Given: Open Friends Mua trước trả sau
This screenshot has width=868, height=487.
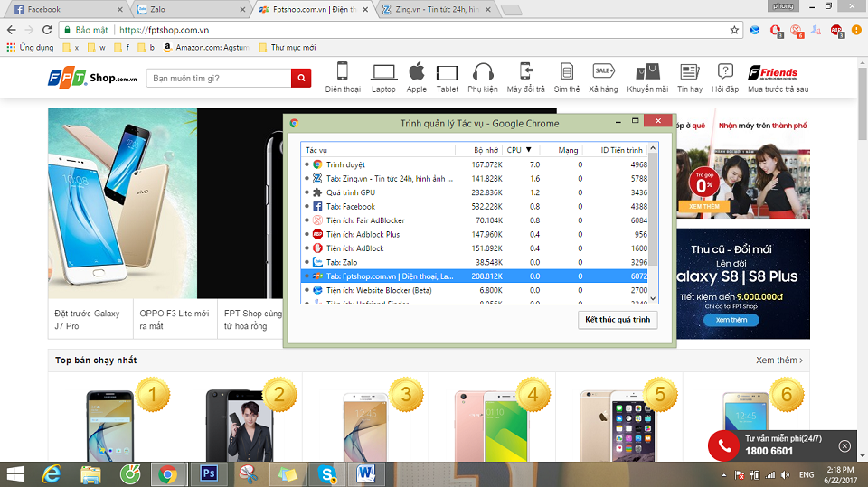Looking at the screenshot, I should point(778,78).
